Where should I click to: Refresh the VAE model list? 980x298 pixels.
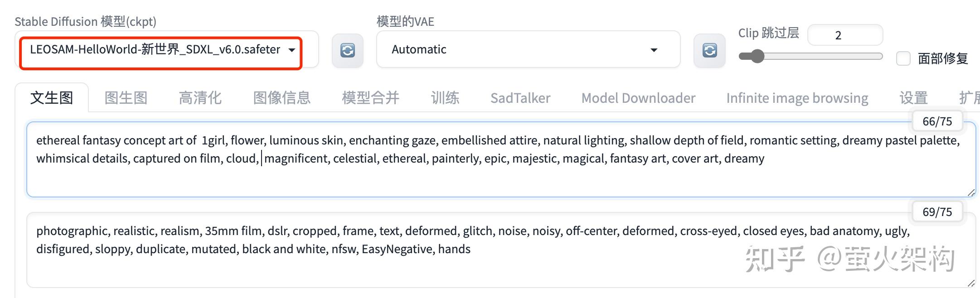pos(709,50)
